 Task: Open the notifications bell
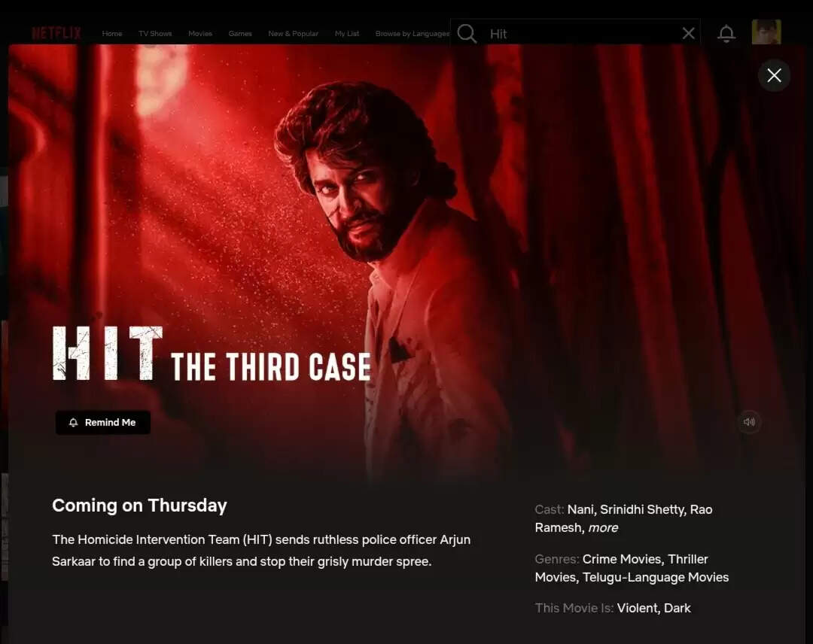(x=726, y=34)
